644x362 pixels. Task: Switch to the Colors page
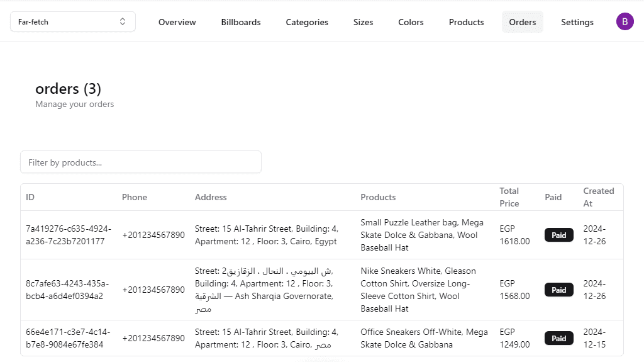411,22
